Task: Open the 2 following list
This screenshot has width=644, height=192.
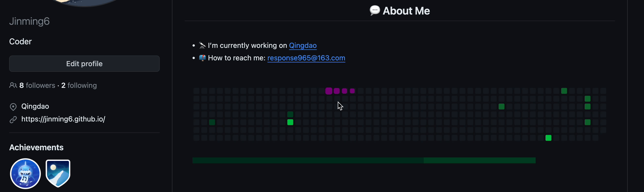Action: click(79, 85)
